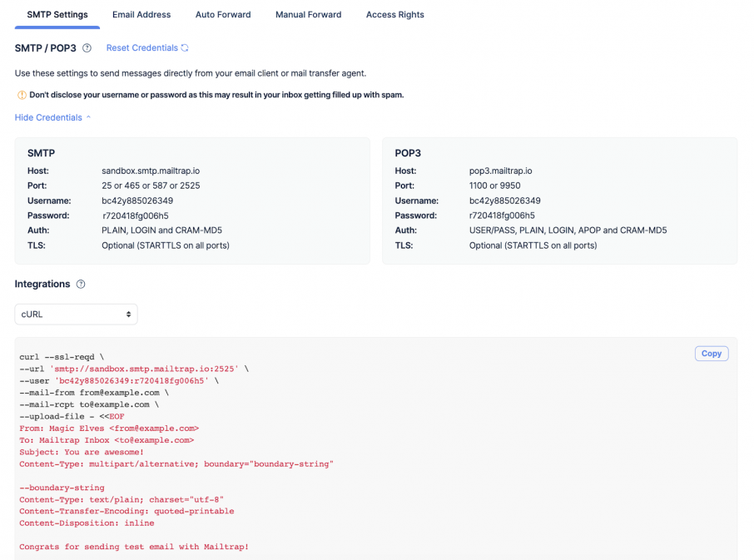The height and width of the screenshot is (560, 754).
Task: Click the SMTP Settings tab
Action: pyautogui.click(x=57, y=14)
